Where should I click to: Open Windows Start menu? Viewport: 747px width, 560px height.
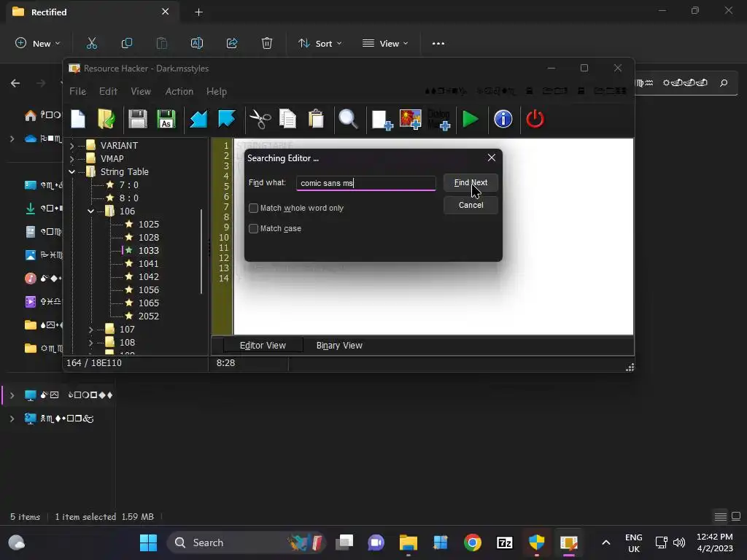148,542
